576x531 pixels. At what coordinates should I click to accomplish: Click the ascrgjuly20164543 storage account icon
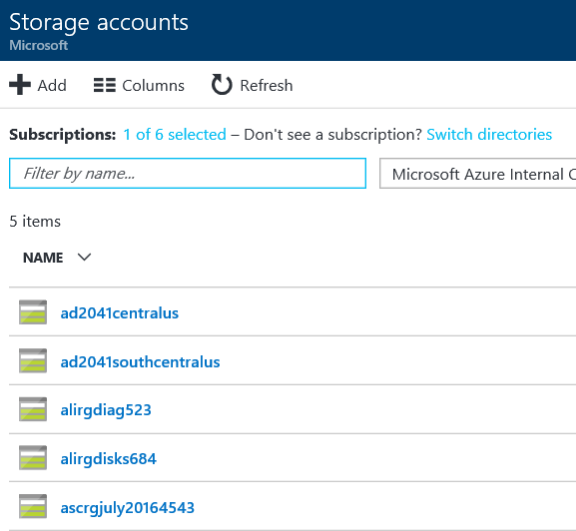tap(33, 506)
